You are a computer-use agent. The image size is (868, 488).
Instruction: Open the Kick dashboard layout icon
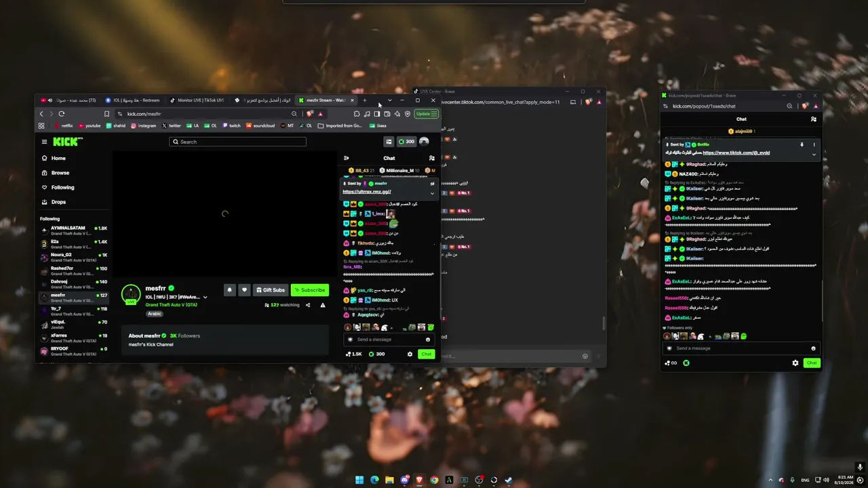pos(389,142)
